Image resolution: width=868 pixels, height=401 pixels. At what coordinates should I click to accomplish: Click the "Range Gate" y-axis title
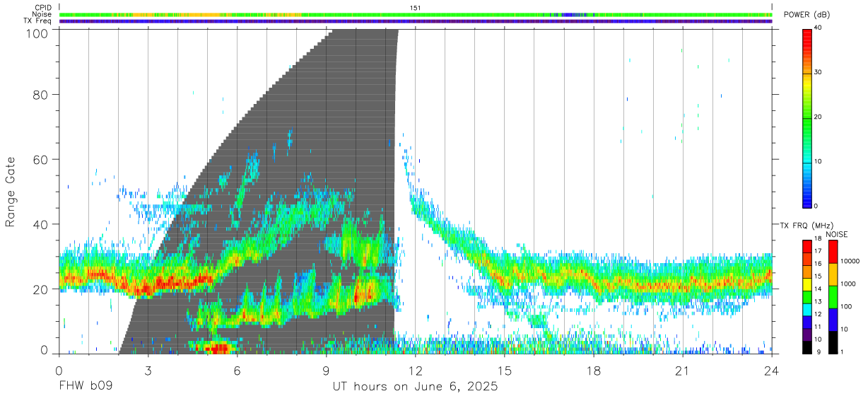click(x=11, y=191)
